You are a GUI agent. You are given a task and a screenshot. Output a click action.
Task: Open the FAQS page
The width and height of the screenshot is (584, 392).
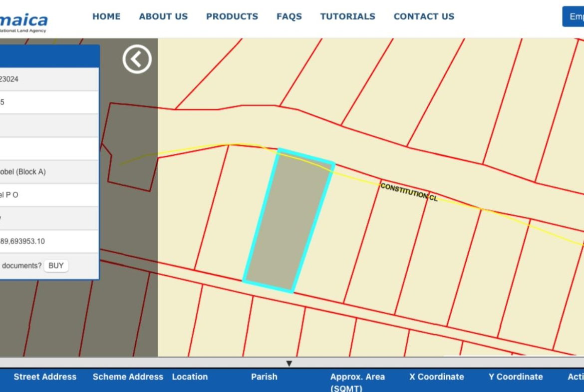click(289, 16)
